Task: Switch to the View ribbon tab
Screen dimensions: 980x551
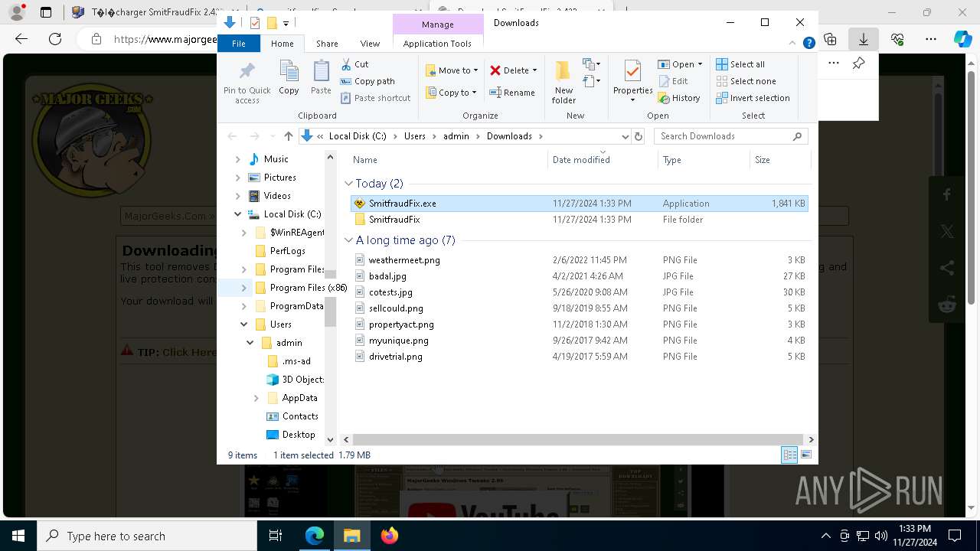Action: [x=370, y=44]
